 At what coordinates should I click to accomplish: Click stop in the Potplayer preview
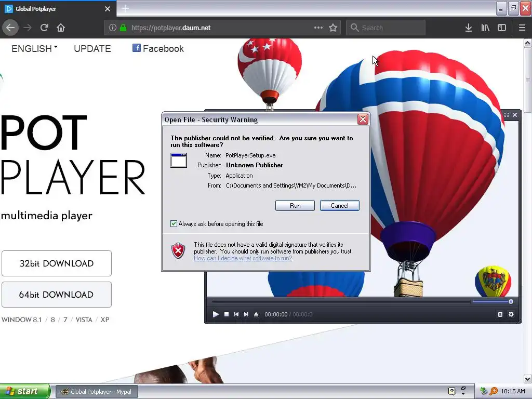(227, 314)
